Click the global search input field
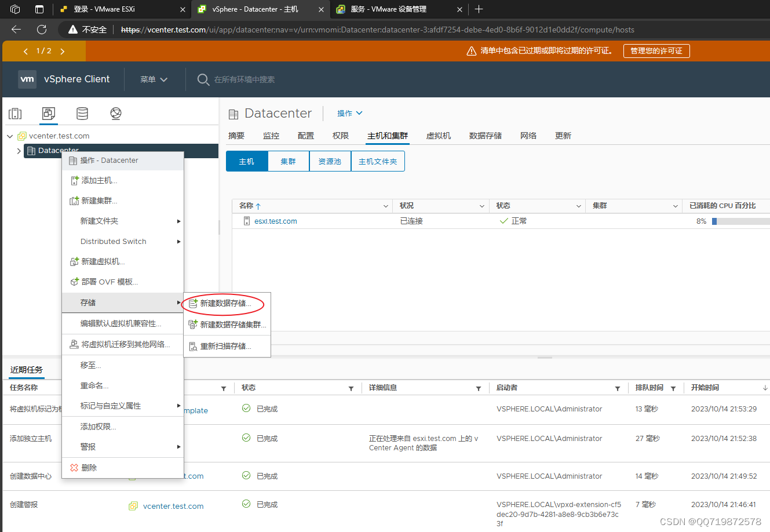The width and height of the screenshot is (770, 532). point(244,79)
